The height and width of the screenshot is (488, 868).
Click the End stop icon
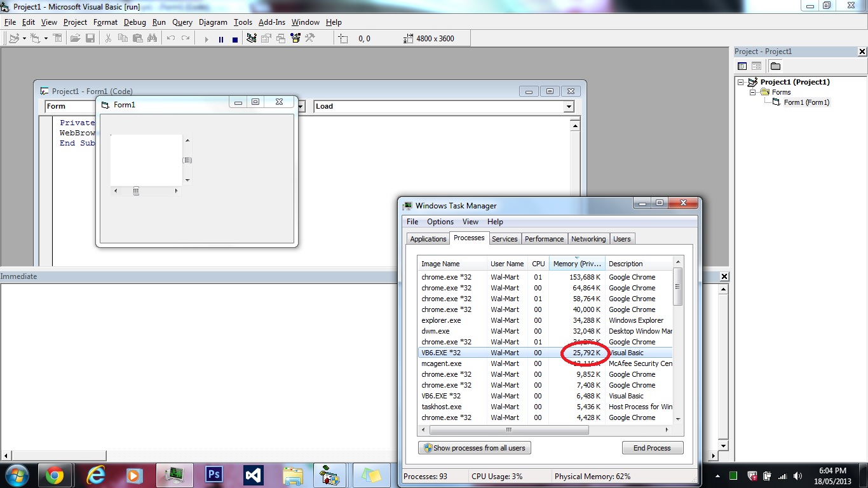235,39
